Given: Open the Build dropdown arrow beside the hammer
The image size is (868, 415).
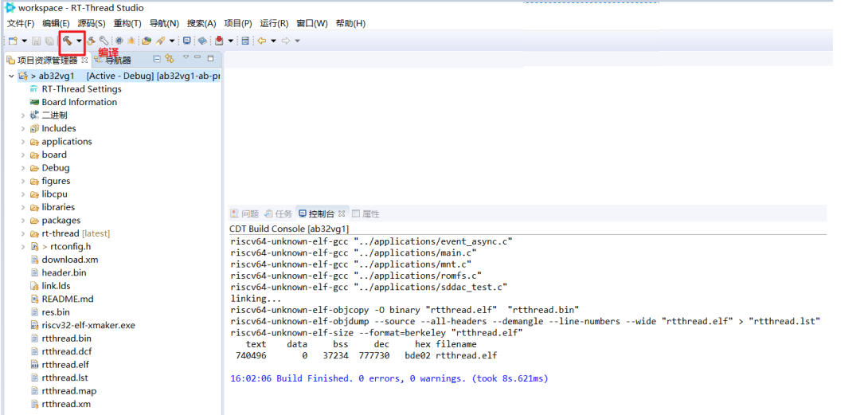Looking at the screenshot, I should pos(79,41).
